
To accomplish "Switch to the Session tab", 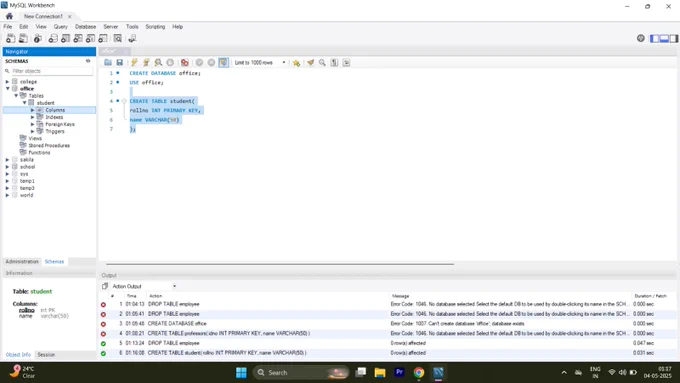I will (x=46, y=354).
